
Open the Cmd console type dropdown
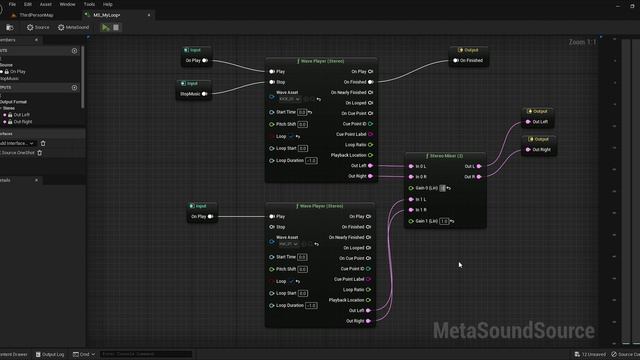pos(84,354)
